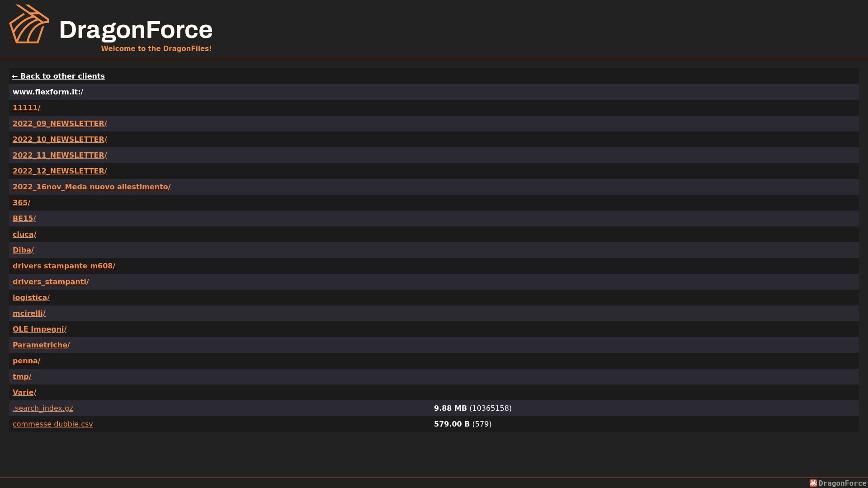Open the 2022_16nov_Meda nuovo allestimento/ folder
Image resolution: width=868 pixels, height=488 pixels.
(x=92, y=187)
